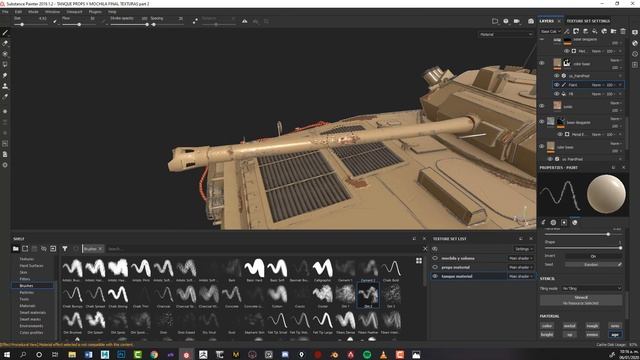Image resolution: width=640 pixels, height=360 pixels.
Task: Select the Projection tool in left toolbar
Action: (x=5, y=54)
